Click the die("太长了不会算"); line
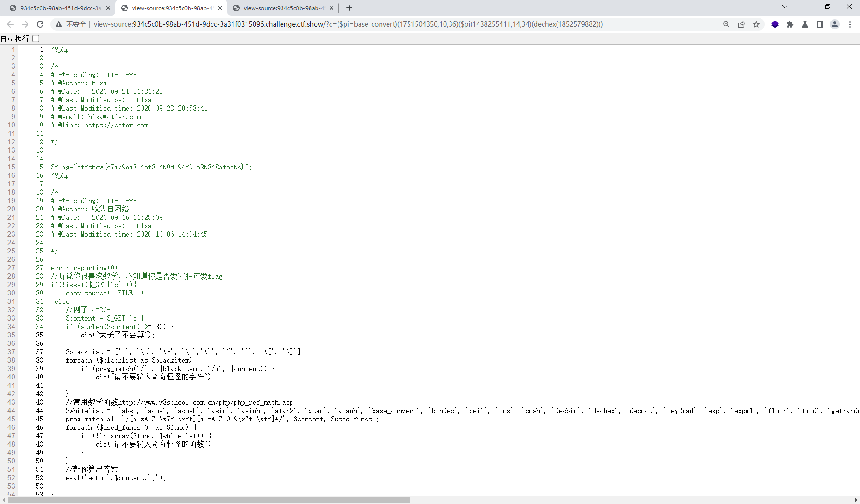860x504 pixels. [118, 335]
